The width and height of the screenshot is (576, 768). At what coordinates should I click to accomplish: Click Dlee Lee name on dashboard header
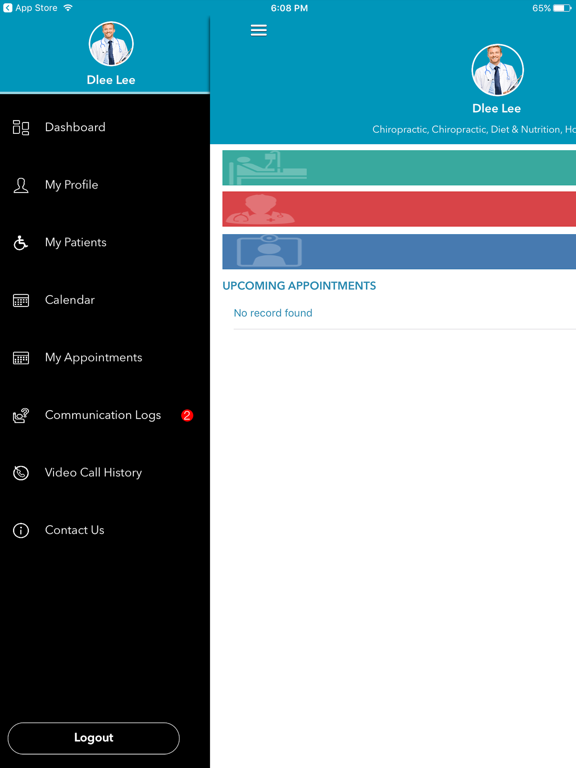pos(497,109)
